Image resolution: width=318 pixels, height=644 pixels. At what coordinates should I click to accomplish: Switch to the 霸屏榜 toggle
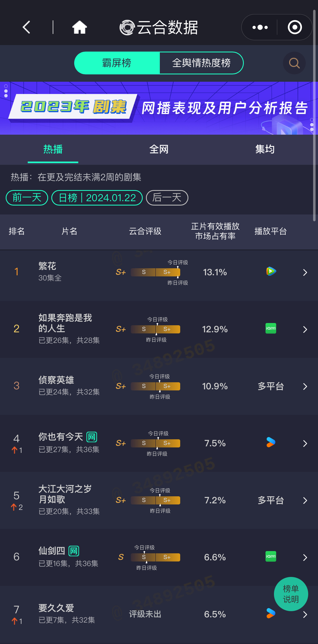[117, 63]
